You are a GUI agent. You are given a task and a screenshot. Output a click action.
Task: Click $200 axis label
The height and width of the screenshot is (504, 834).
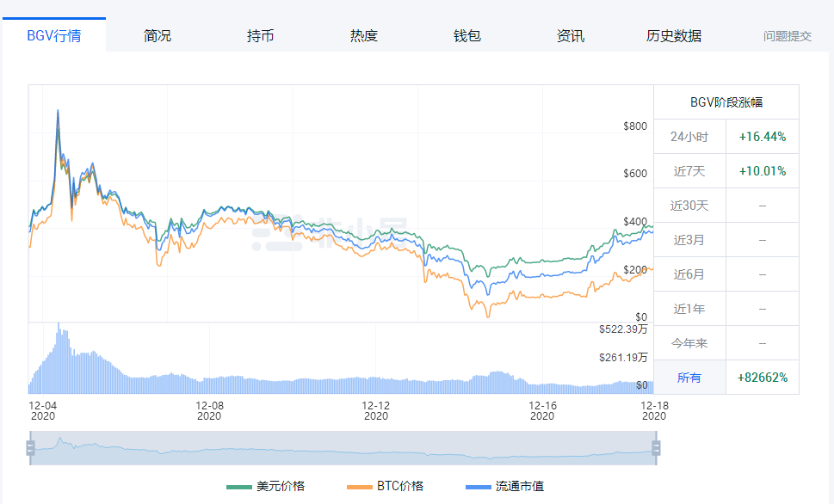(635, 269)
